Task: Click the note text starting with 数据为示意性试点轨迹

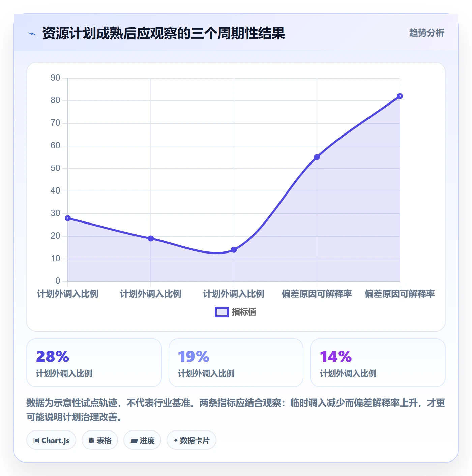Action: point(236,410)
